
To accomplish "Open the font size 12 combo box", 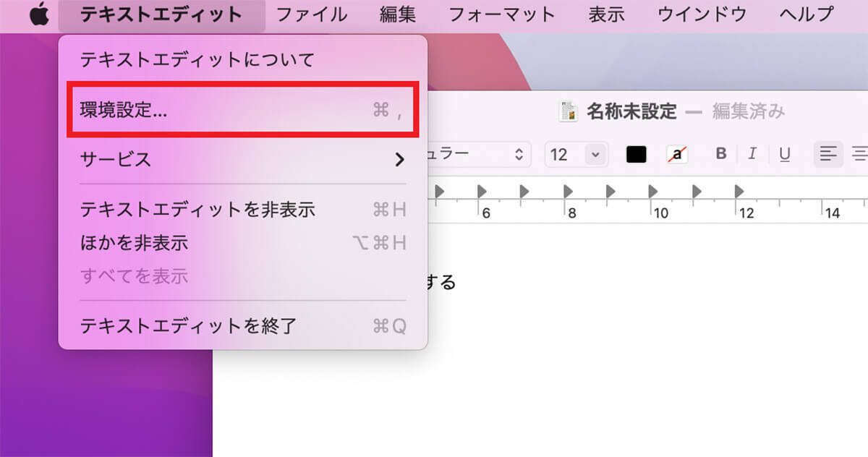I will (576, 154).
